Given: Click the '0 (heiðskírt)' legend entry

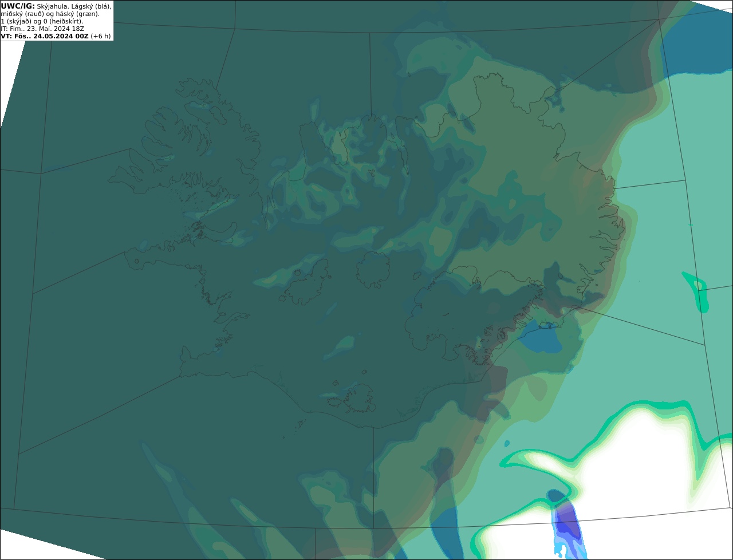Looking at the screenshot, I should tap(63, 21).
